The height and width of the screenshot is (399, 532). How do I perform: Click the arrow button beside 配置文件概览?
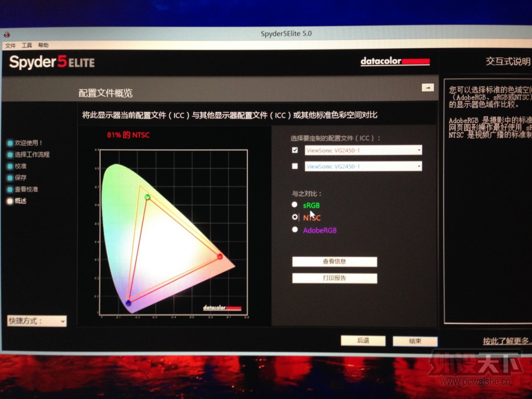pyautogui.click(x=428, y=87)
